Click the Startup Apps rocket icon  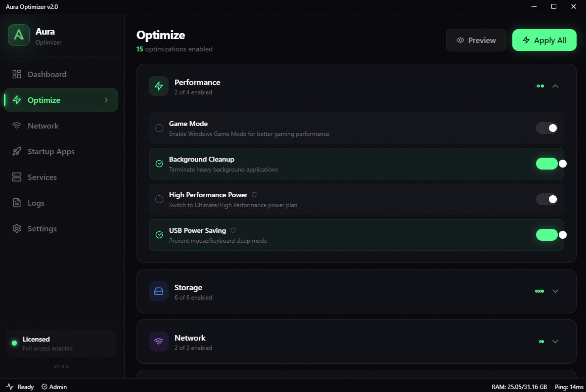tap(15, 151)
